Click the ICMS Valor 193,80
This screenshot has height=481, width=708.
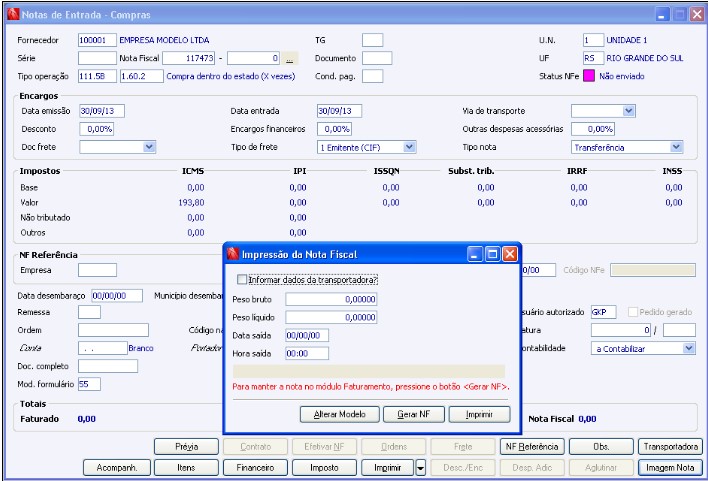click(x=191, y=202)
